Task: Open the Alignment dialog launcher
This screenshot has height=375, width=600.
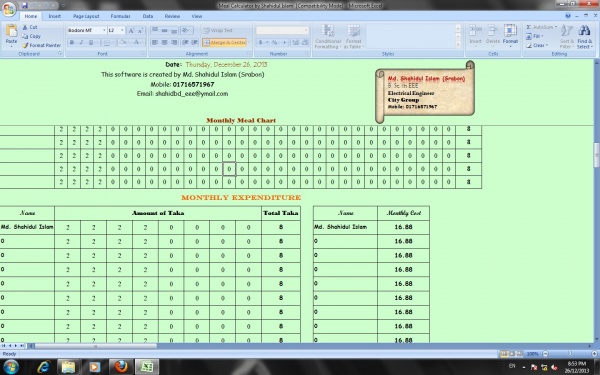Action: pyautogui.click(x=249, y=54)
